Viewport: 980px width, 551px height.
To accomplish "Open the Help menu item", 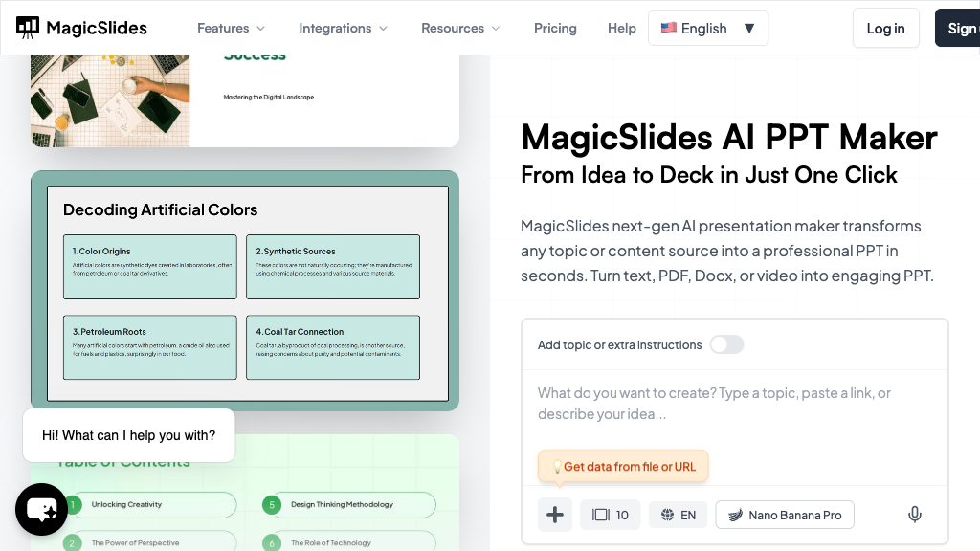I will [622, 28].
